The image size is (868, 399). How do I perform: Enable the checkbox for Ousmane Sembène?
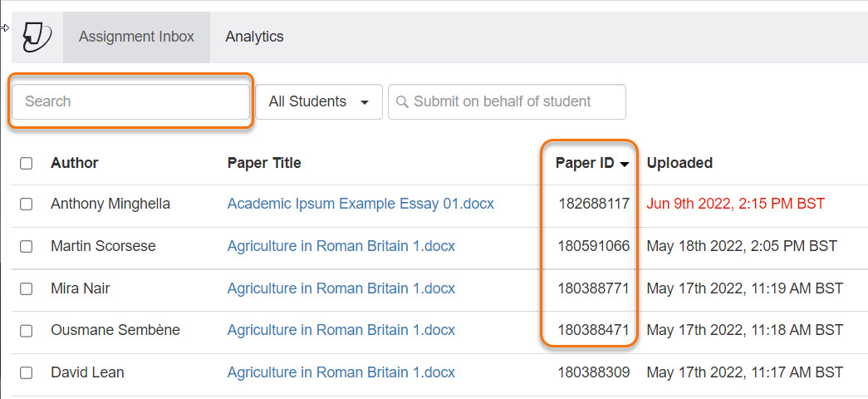[27, 331]
